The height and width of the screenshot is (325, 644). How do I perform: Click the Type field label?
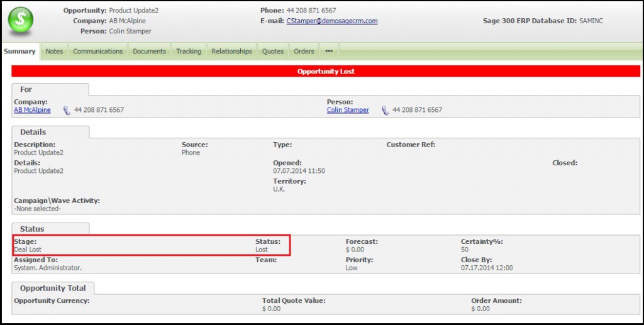click(x=282, y=145)
